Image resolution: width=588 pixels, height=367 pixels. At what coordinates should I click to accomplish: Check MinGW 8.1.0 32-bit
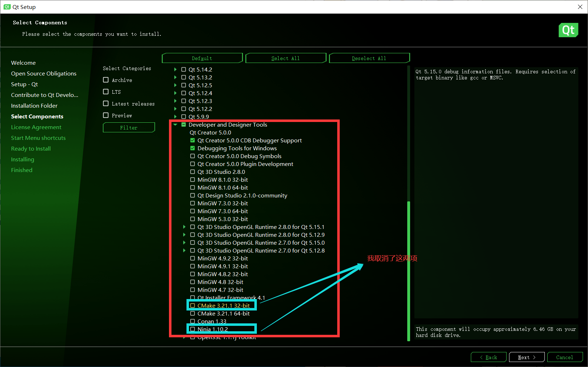tap(193, 180)
